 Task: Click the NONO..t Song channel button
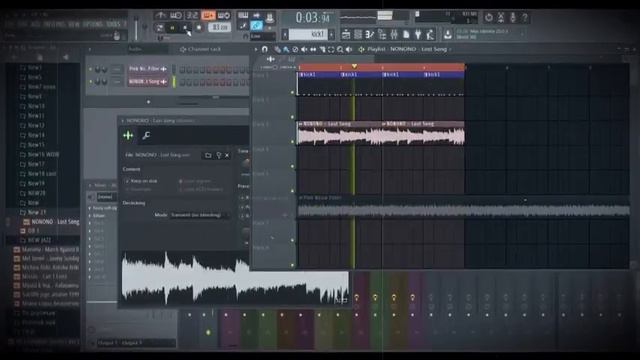pyautogui.click(x=147, y=82)
